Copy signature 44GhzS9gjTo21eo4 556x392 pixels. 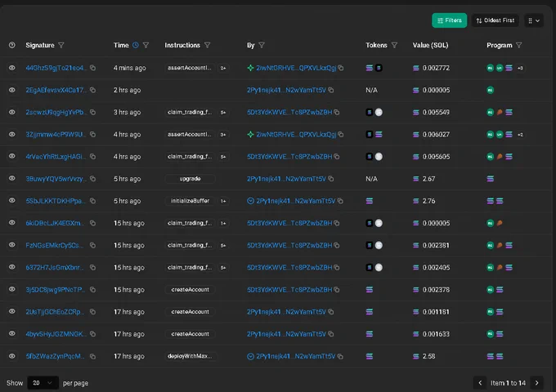(92, 68)
